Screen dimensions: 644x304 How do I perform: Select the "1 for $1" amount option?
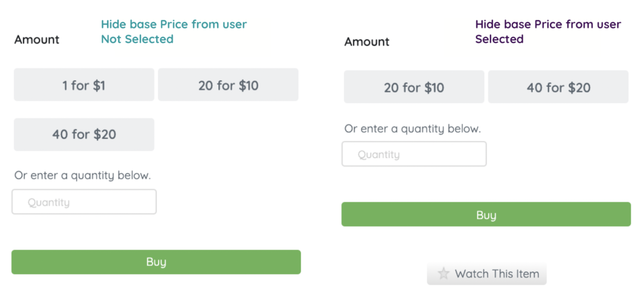(84, 85)
